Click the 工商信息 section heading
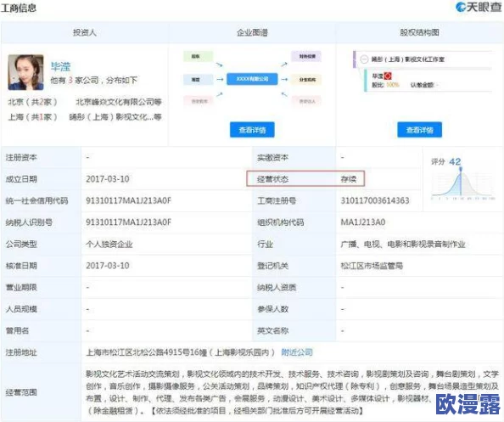 (19, 8)
